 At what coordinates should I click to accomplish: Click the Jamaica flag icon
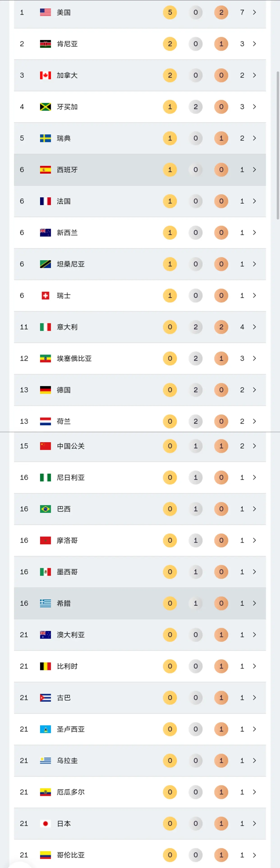pyautogui.click(x=45, y=107)
